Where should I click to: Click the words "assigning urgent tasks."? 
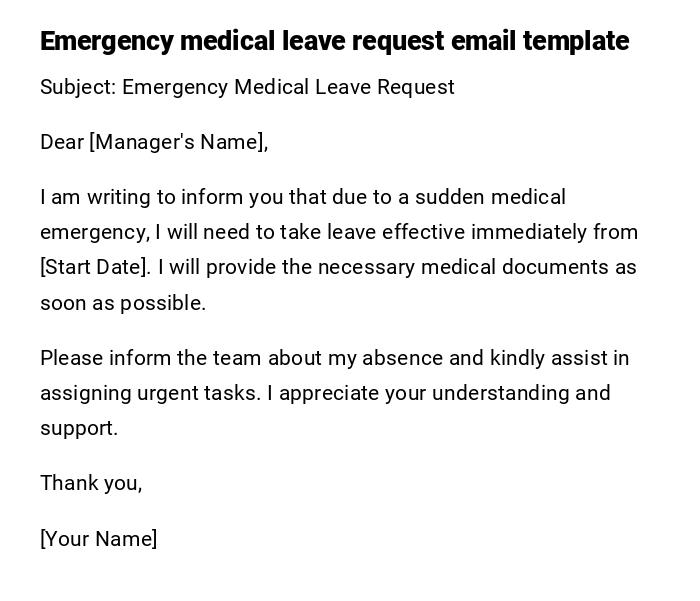click(150, 393)
